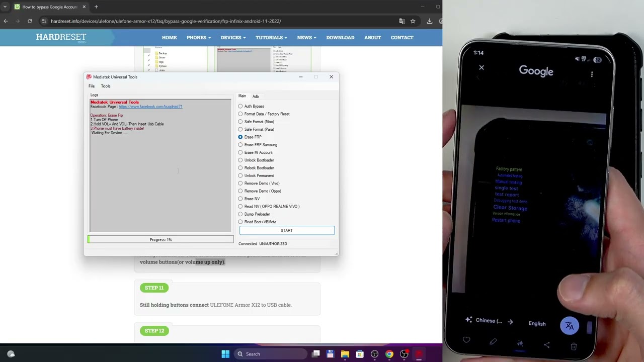Click the translate page icon in address bar
The image size is (644, 362).
402,21
